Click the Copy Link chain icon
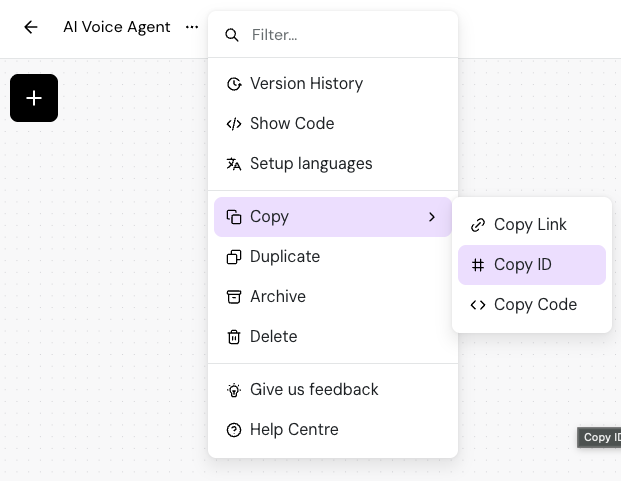The image size is (621, 481). tap(478, 225)
